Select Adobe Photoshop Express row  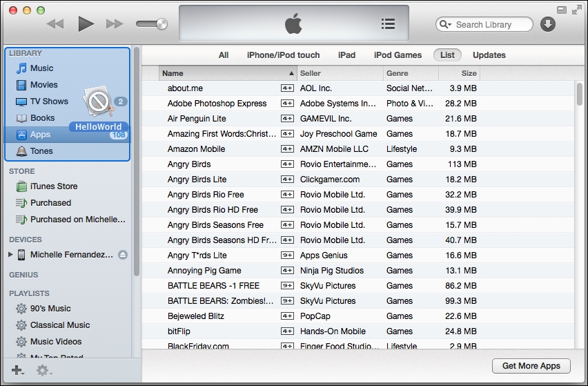tap(357, 104)
